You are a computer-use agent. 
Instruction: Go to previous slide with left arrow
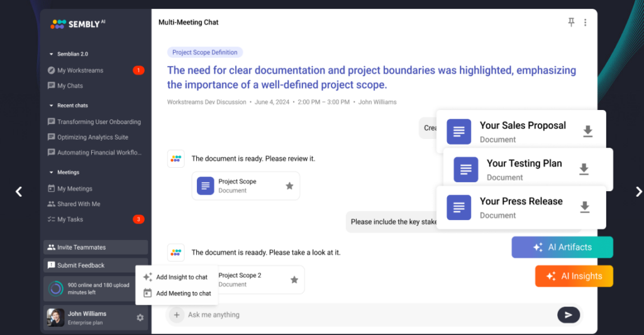(x=18, y=192)
